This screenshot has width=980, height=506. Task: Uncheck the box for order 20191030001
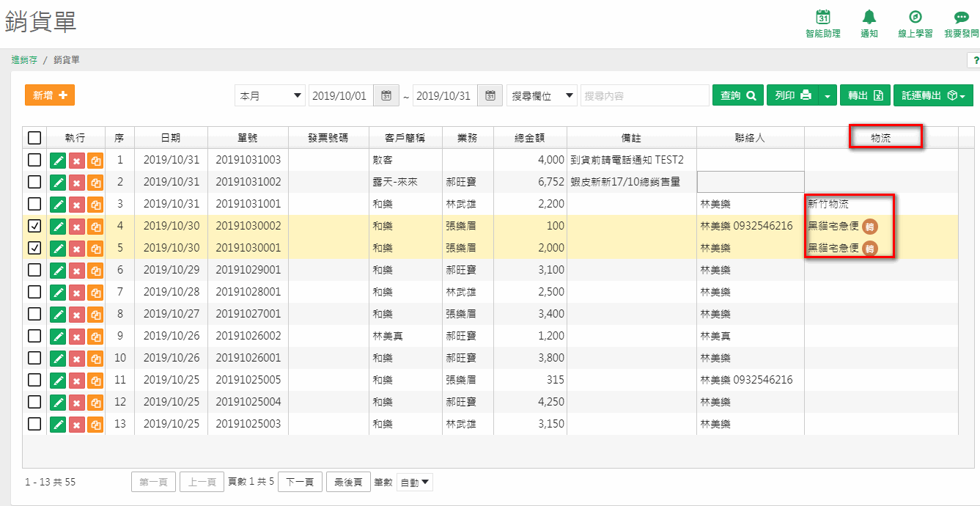[x=34, y=248]
